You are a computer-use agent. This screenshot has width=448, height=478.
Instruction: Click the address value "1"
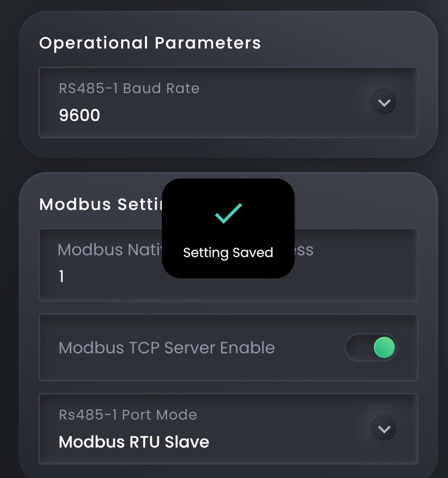62,277
